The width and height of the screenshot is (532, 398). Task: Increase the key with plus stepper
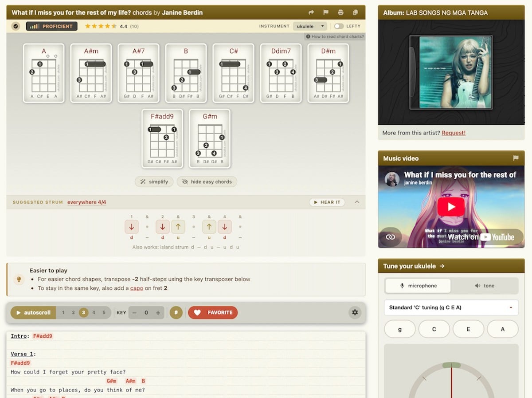(x=158, y=312)
